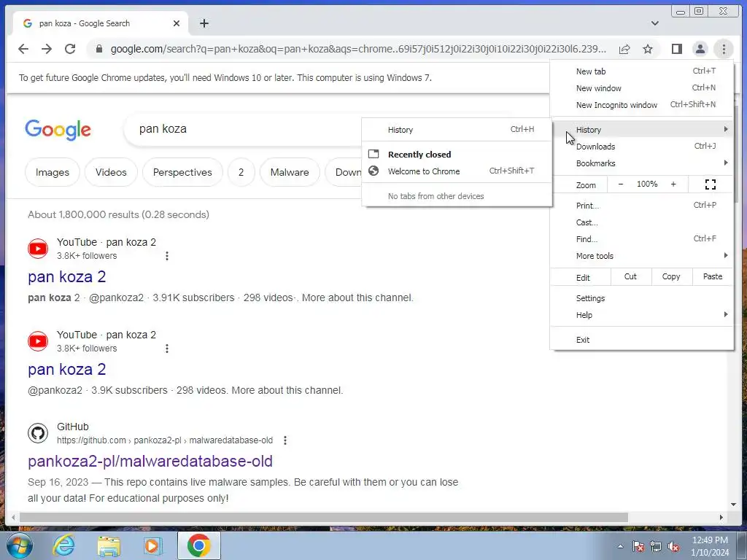
Task: Choose Cast... in Chrome menu
Action: tap(642, 222)
